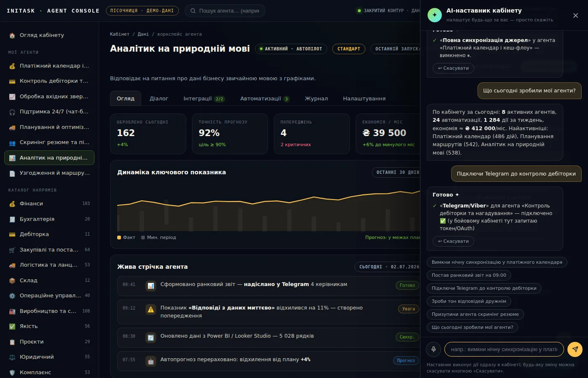Pick suggestion Призупини агента скринінг резюме

tap(475, 314)
